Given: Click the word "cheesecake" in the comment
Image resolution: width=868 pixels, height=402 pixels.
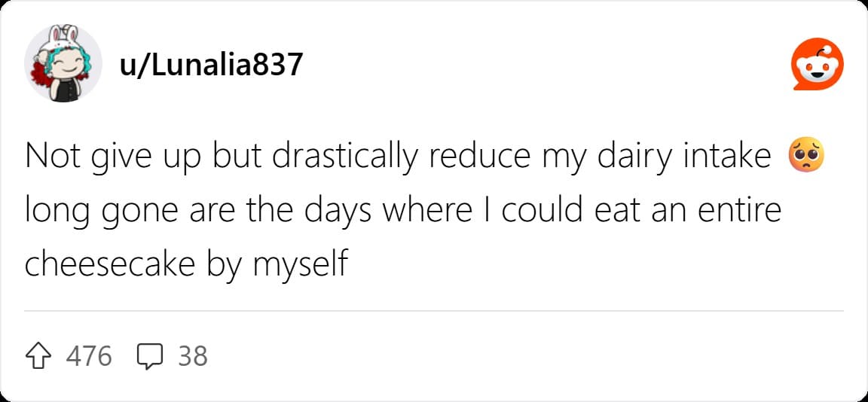Looking at the screenshot, I should 110,264.
